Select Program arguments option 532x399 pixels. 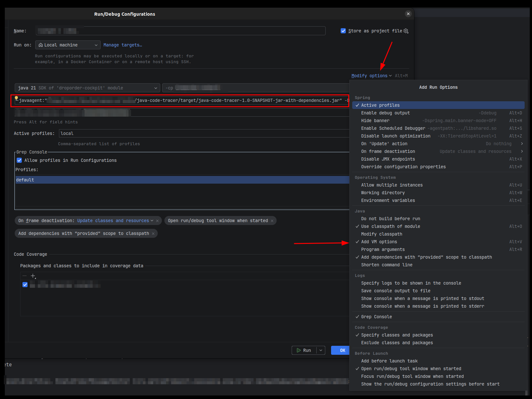[x=438, y=249]
